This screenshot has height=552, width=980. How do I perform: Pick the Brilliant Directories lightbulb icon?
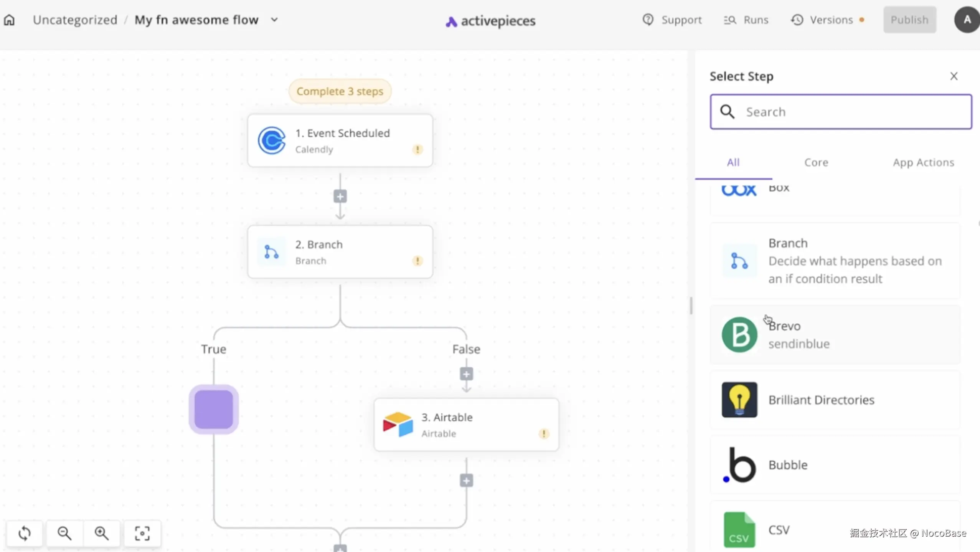click(x=739, y=400)
